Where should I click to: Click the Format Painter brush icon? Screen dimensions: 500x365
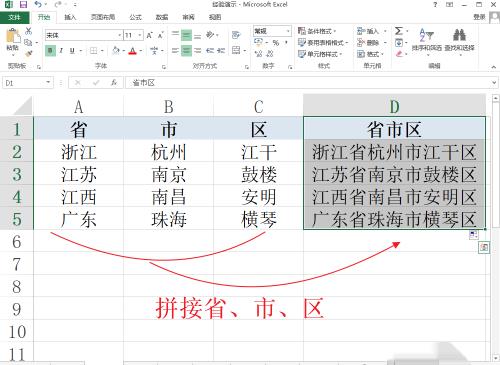pos(29,53)
